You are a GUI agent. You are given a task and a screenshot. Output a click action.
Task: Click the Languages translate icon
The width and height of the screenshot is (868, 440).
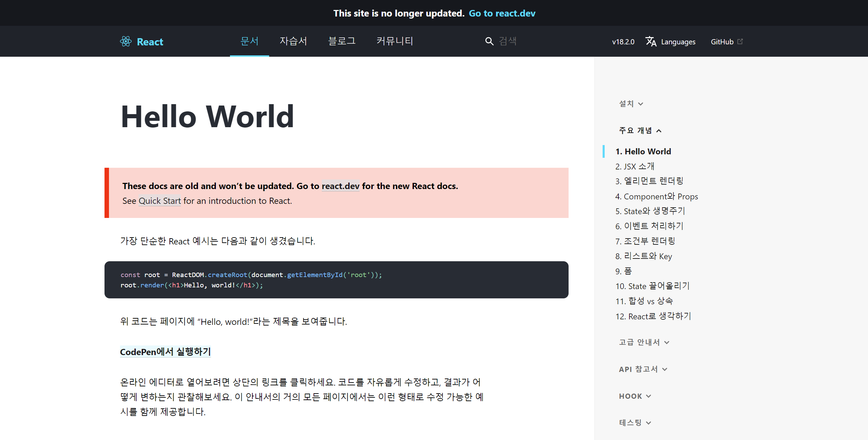pos(651,42)
